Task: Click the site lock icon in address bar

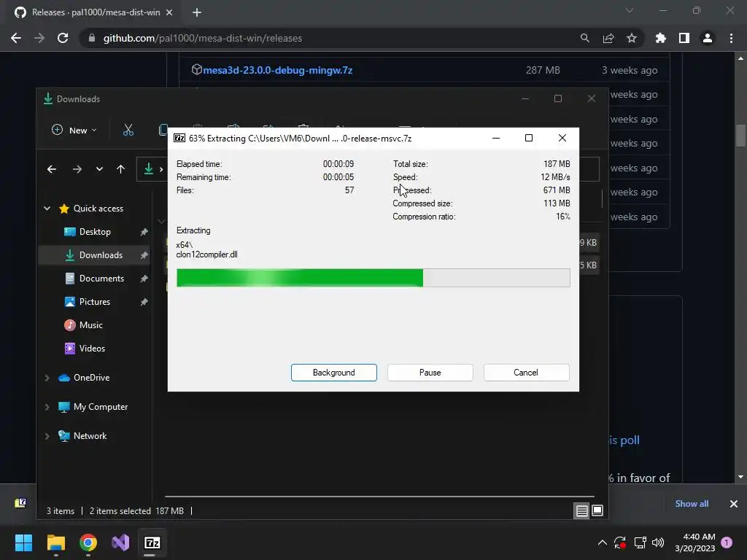Action: (x=91, y=38)
